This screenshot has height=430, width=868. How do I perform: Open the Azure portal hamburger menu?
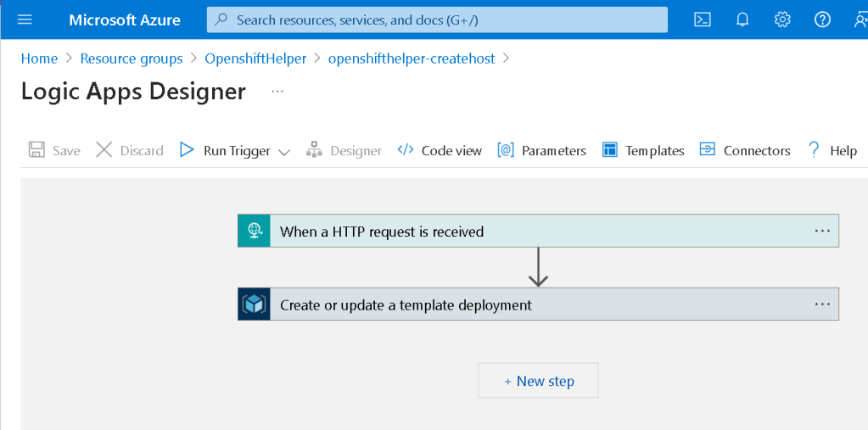(x=25, y=20)
